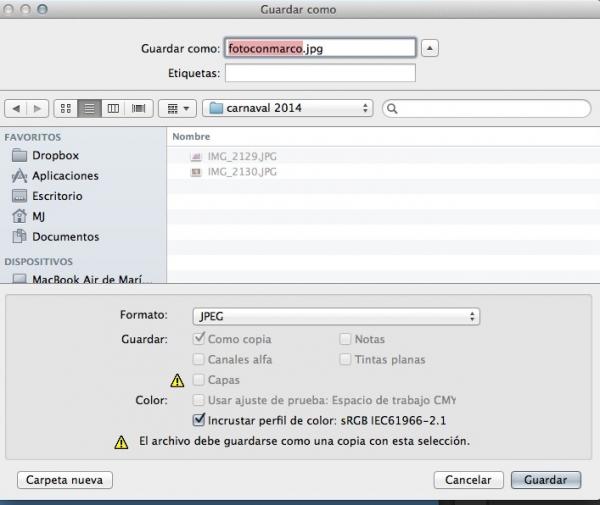The image size is (600, 505).
Task: Click warning icon beside El archivo message
Action: click(x=121, y=442)
